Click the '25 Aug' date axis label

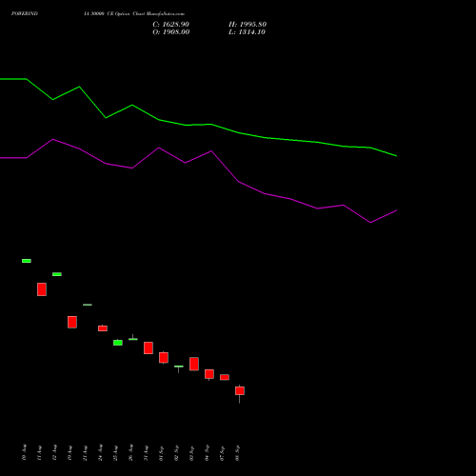click(x=115, y=452)
